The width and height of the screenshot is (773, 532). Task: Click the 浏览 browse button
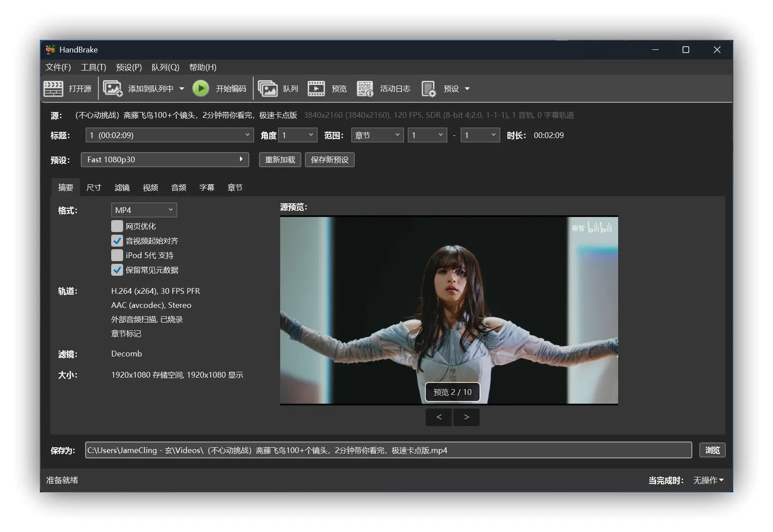tap(713, 450)
